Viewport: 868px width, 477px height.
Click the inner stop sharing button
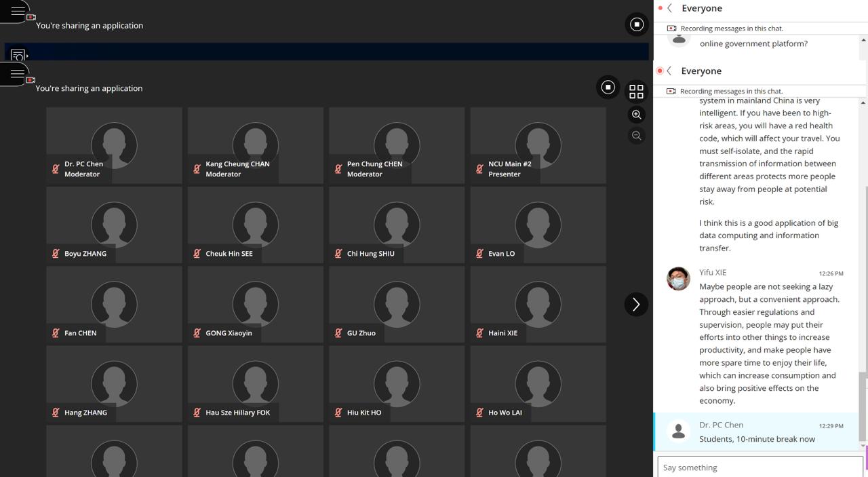coord(608,87)
